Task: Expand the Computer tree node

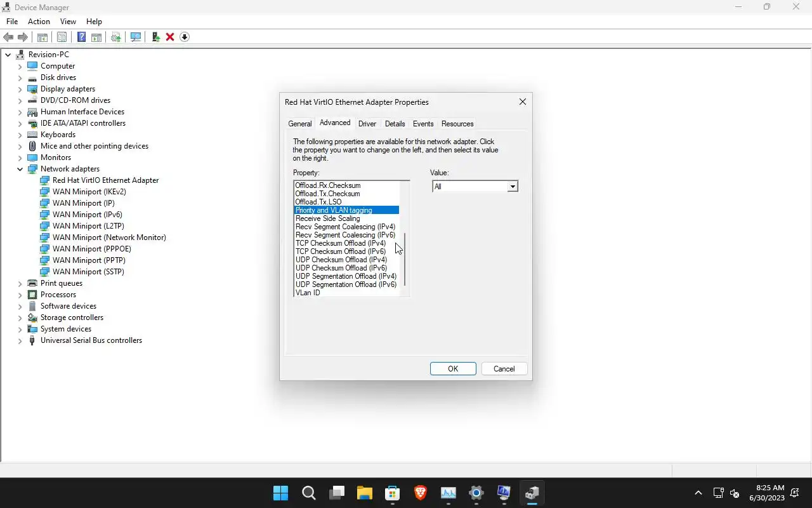Action: [x=20, y=66]
